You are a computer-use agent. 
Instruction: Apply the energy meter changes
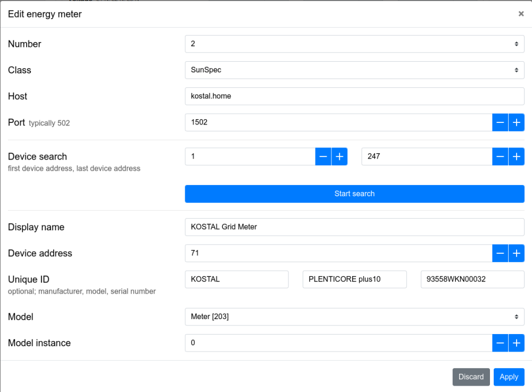coord(509,377)
